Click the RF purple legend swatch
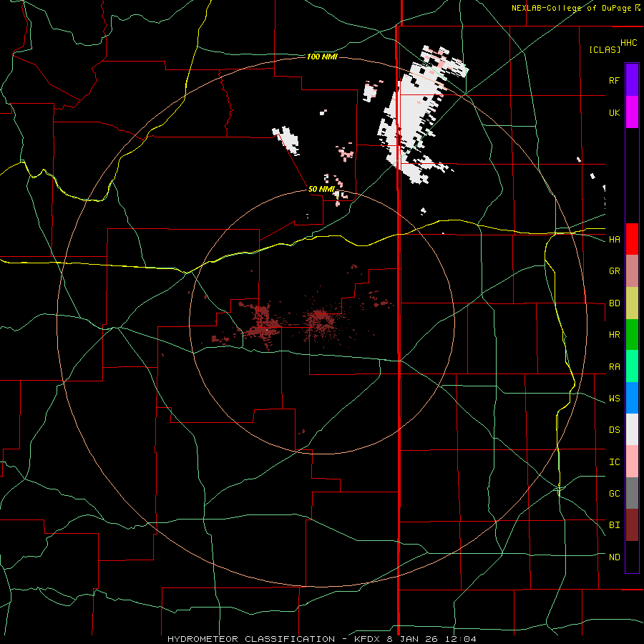Viewport: 644px width, 644px height. (x=632, y=79)
